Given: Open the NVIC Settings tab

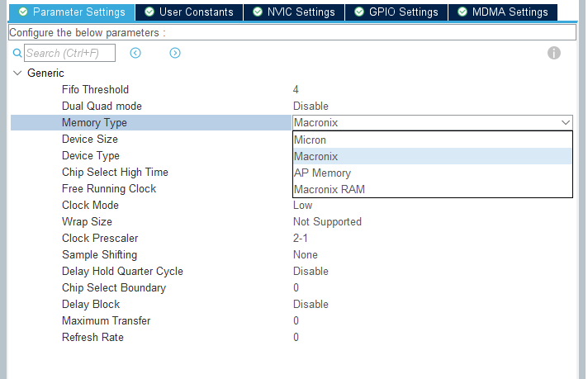Looking at the screenshot, I should (x=294, y=12).
